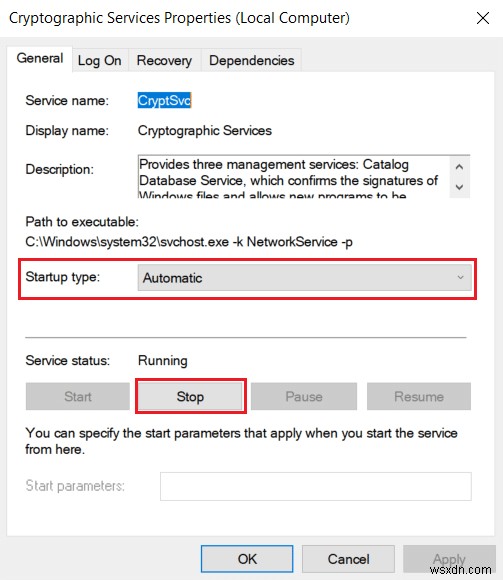Click the greyed-out Start button

click(78, 397)
